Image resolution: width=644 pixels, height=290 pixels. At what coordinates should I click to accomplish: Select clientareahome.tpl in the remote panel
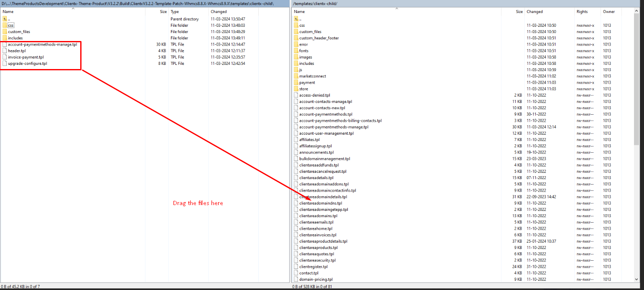click(x=316, y=228)
